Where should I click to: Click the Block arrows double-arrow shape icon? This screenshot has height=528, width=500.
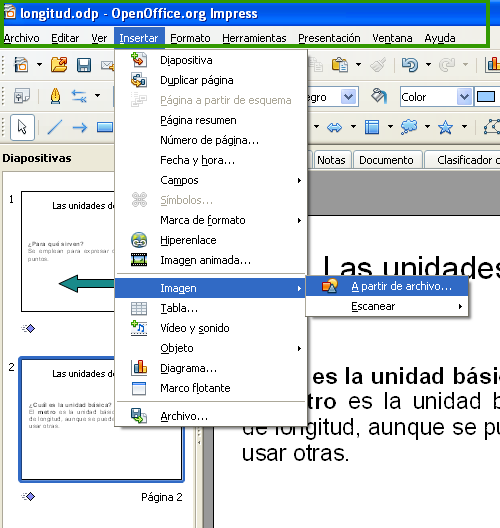tap(334, 127)
